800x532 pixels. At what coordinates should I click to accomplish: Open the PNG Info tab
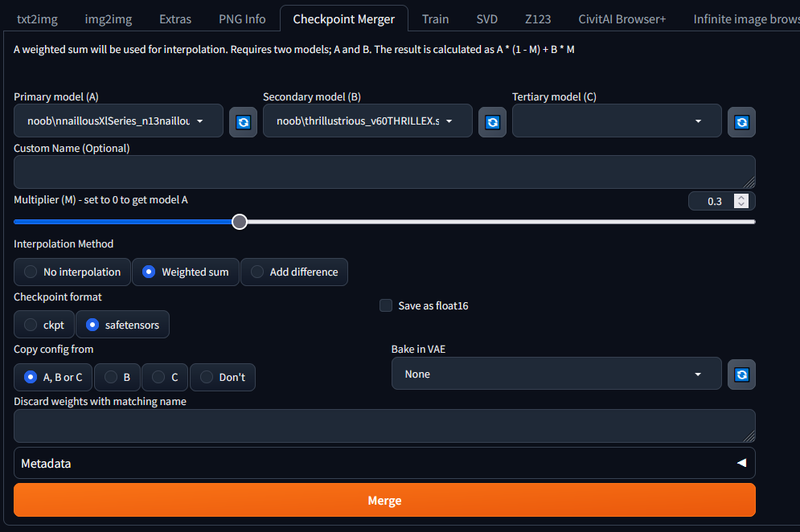[x=242, y=19]
